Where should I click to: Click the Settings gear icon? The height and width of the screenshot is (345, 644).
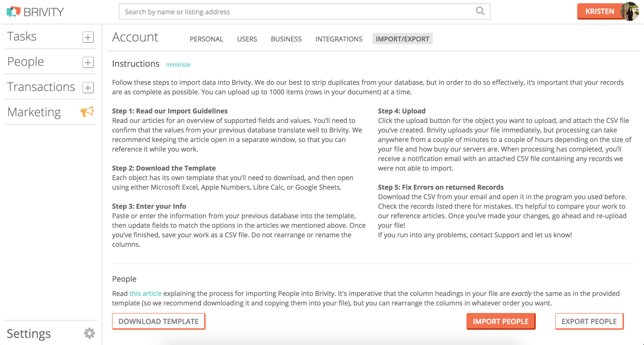(89, 333)
